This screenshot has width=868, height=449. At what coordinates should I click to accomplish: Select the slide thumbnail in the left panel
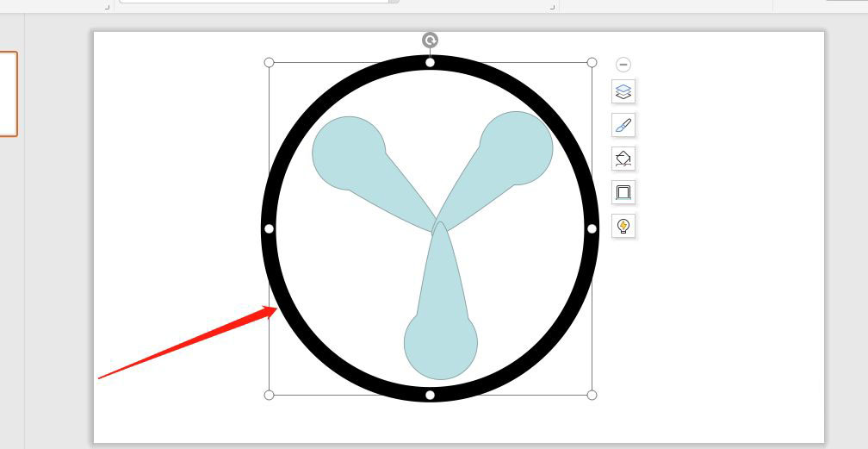(x=9, y=94)
